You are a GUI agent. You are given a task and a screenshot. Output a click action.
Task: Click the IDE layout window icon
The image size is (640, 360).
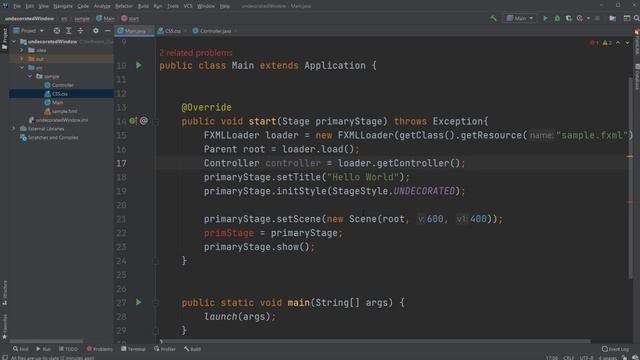627,18
